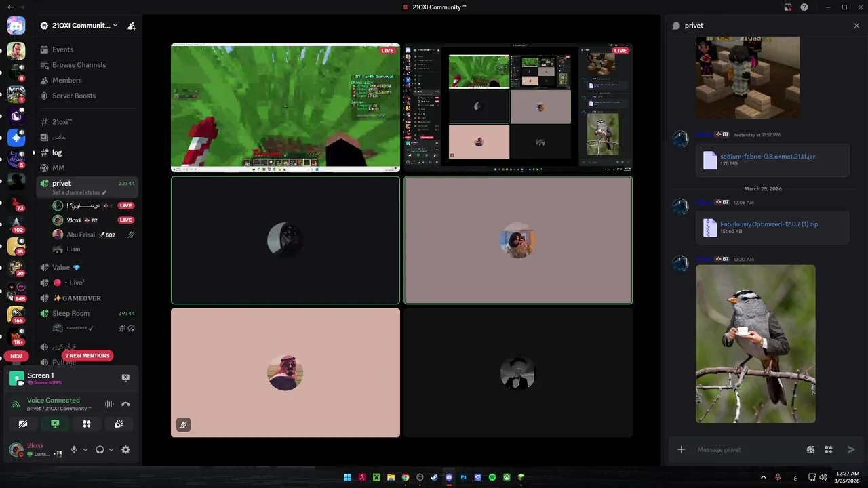Download Fabulously.Optimized-12.0.7 (1).zip file
868x488 pixels.
click(x=769, y=224)
